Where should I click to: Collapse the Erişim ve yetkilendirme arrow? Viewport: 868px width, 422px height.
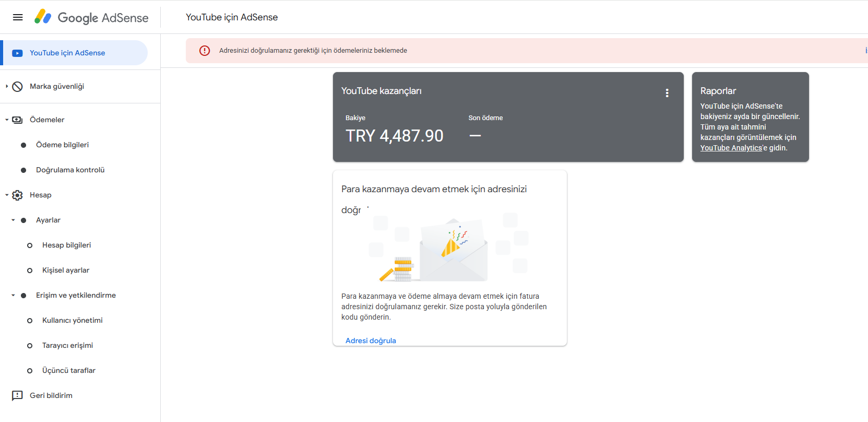pyautogui.click(x=13, y=295)
